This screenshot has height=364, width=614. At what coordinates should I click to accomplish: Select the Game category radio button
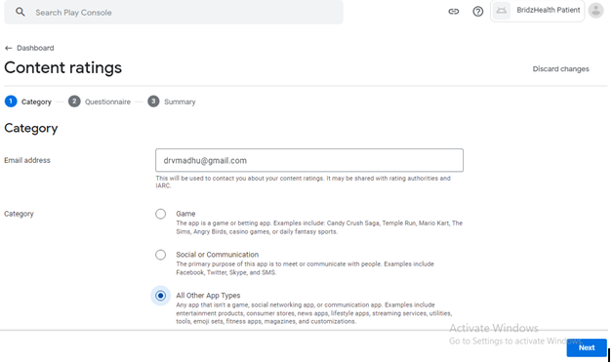tap(160, 214)
